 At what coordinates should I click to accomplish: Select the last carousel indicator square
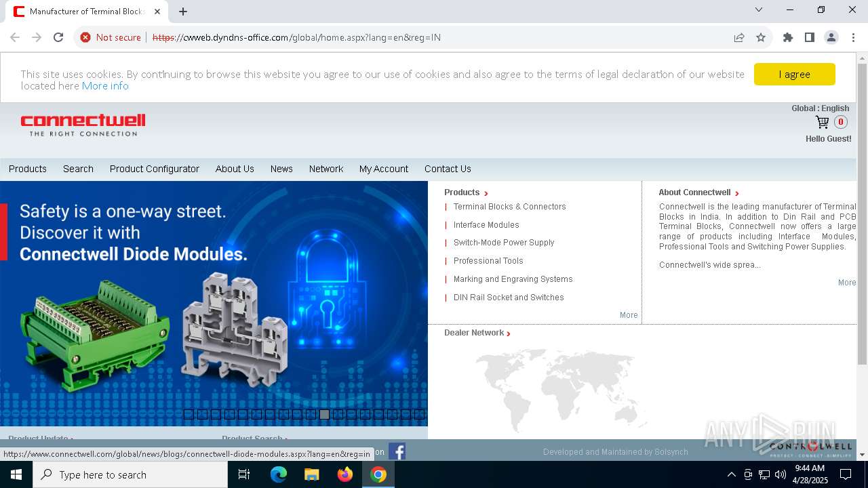pyautogui.click(x=419, y=414)
